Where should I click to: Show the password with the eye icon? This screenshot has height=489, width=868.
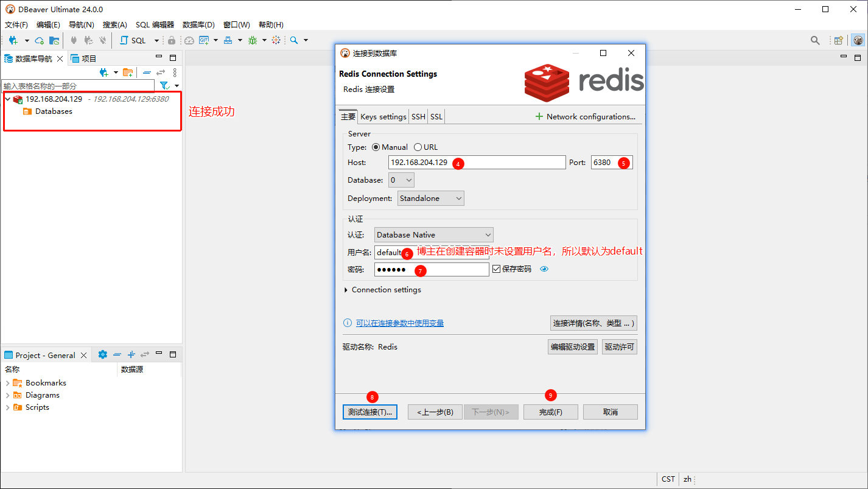pos(544,269)
